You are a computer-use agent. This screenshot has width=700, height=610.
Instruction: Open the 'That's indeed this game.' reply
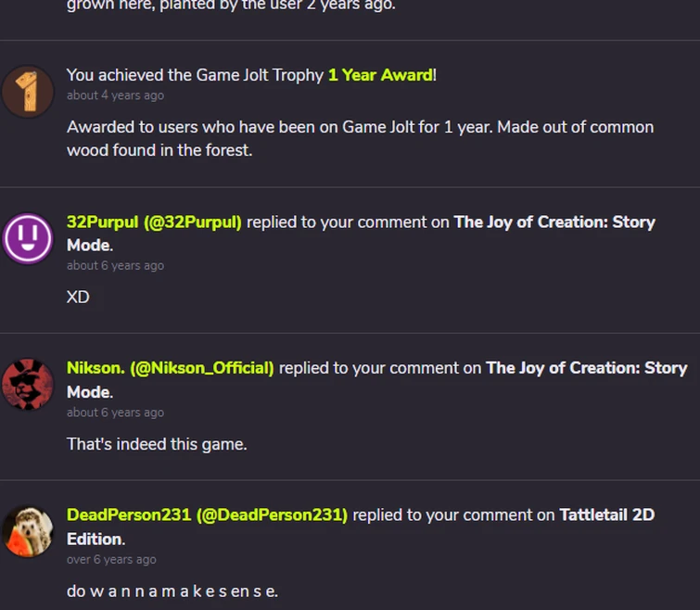click(157, 444)
